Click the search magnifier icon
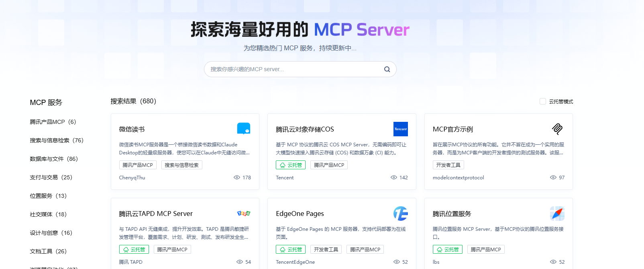This screenshot has height=269, width=644. (387, 69)
